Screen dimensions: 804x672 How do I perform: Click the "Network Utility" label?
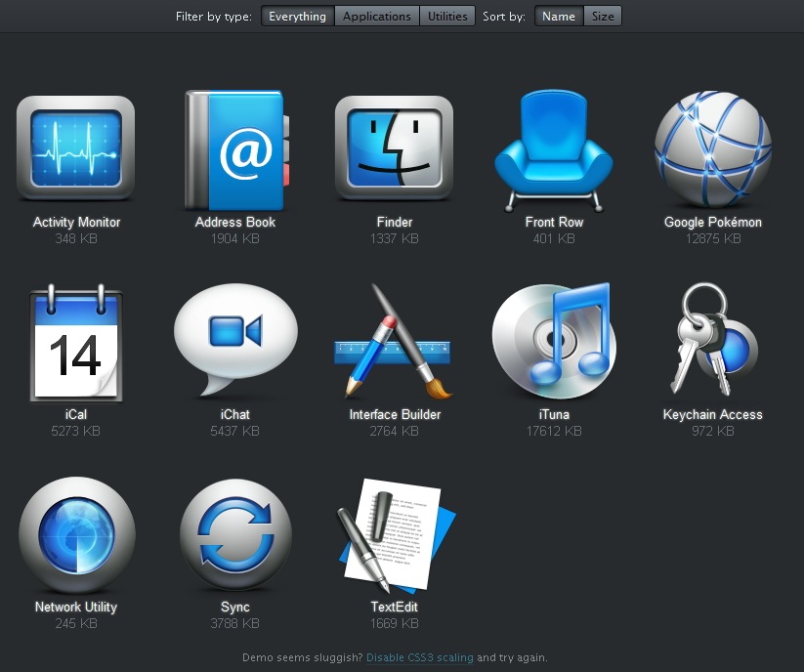(76, 607)
